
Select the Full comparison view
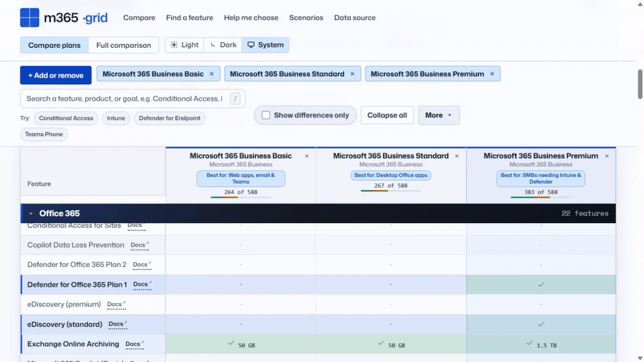click(x=123, y=45)
